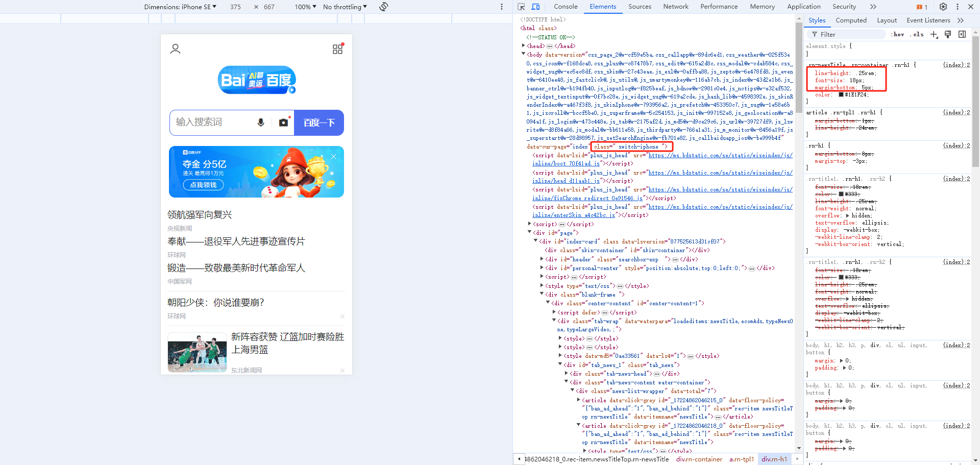980x465 pixels.
Task: Expand the div id="personal-center" node
Action: (x=542, y=268)
